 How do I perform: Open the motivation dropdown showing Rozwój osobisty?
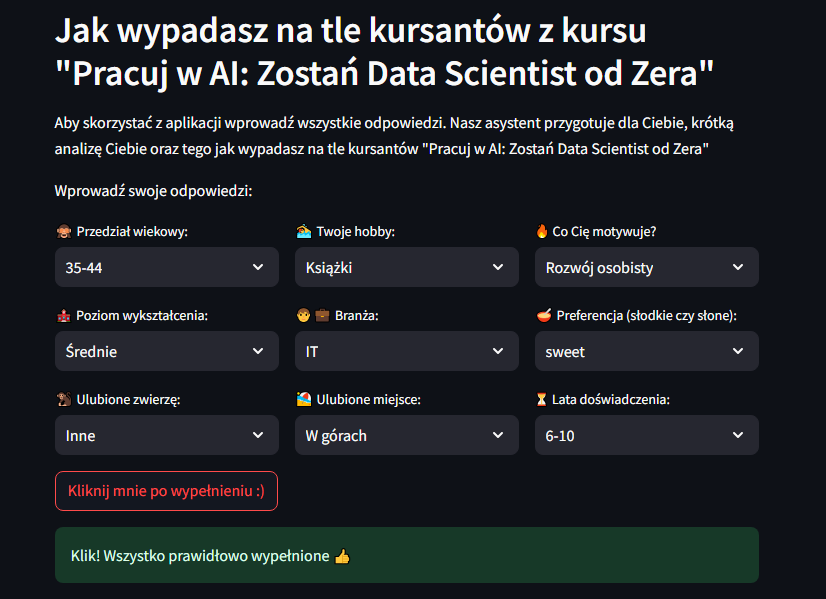coord(646,266)
